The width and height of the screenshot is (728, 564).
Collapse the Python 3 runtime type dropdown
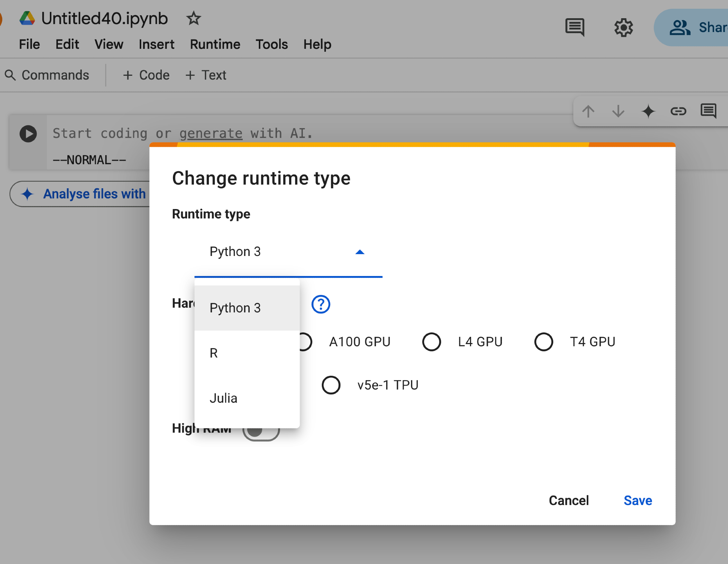360,252
